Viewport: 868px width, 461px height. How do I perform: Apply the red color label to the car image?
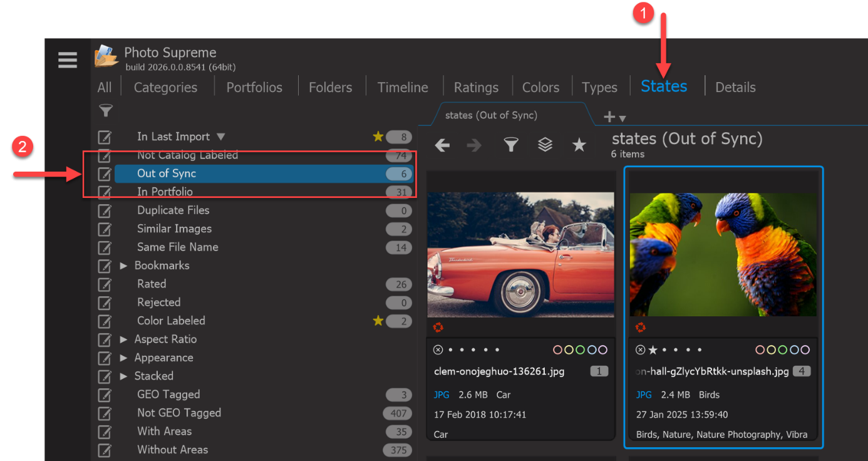click(x=557, y=350)
